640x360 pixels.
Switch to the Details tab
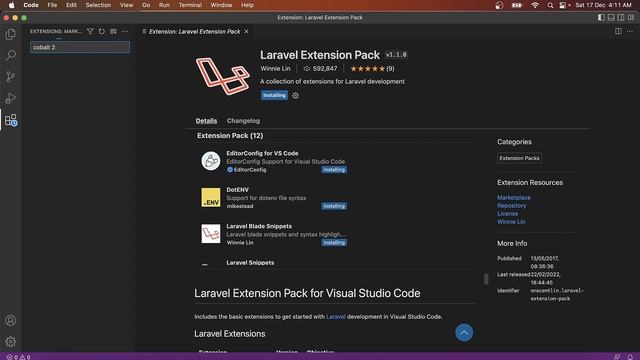tap(206, 121)
